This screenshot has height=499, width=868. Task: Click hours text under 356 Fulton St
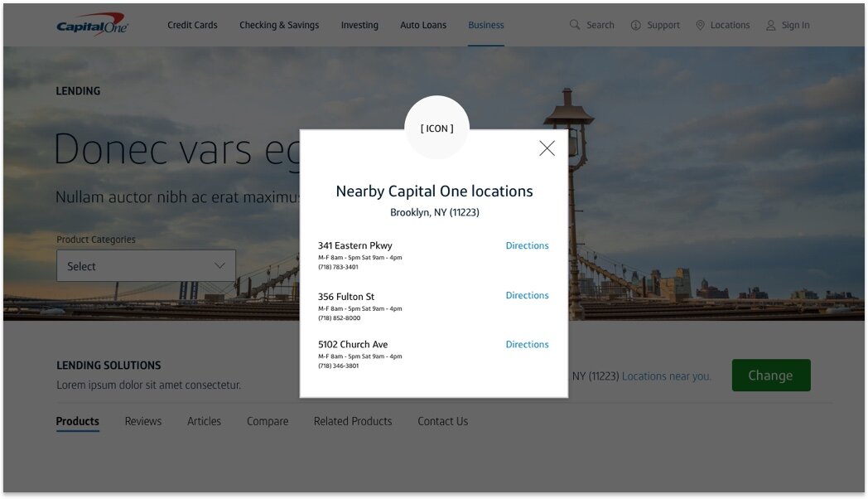tap(359, 308)
